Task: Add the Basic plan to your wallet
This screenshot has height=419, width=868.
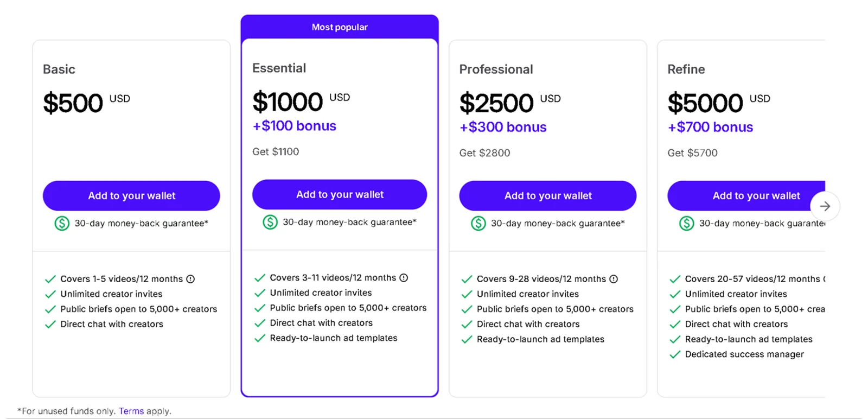Action: pyautogui.click(x=131, y=195)
